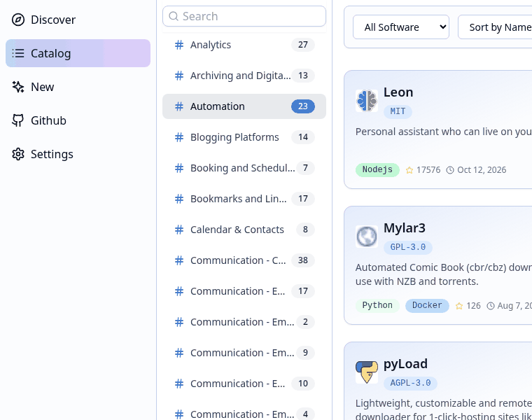Open the pyLoad project title
Image resolution: width=532 pixels, height=420 pixels.
coord(405,364)
